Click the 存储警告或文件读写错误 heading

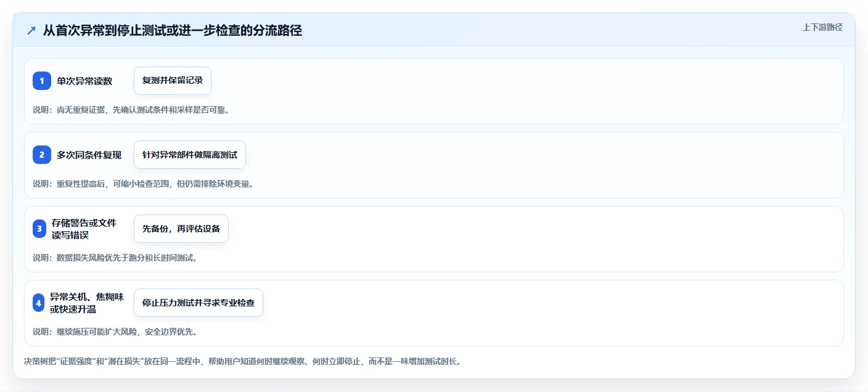pyautogui.click(x=84, y=229)
